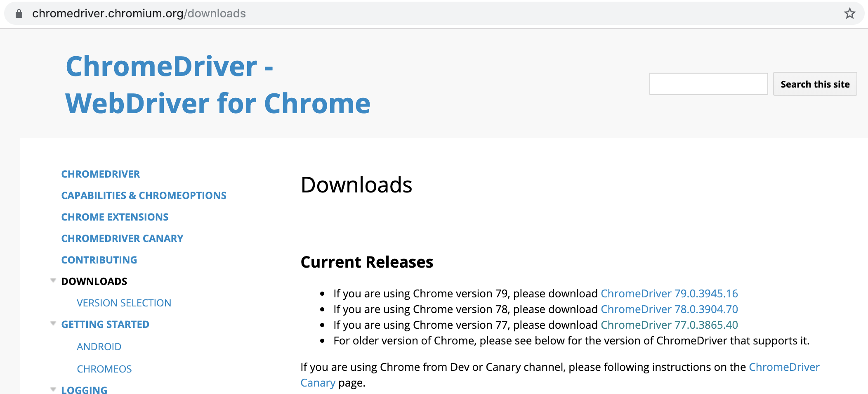The image size is (868, 394).
Task: Open Version Selection subpage
Action: [124, 303]
